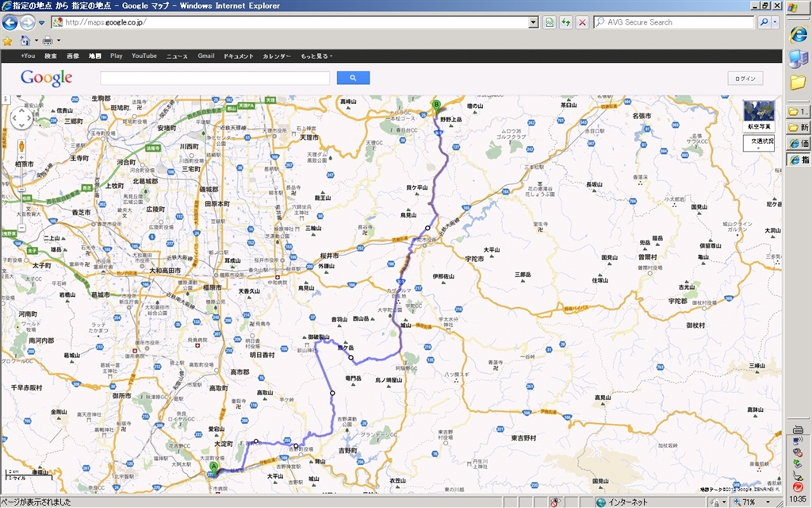Click route waypoint circle near 熊ケ岳
This screenshot has width=812, height=508.
[x=350, y=358]
